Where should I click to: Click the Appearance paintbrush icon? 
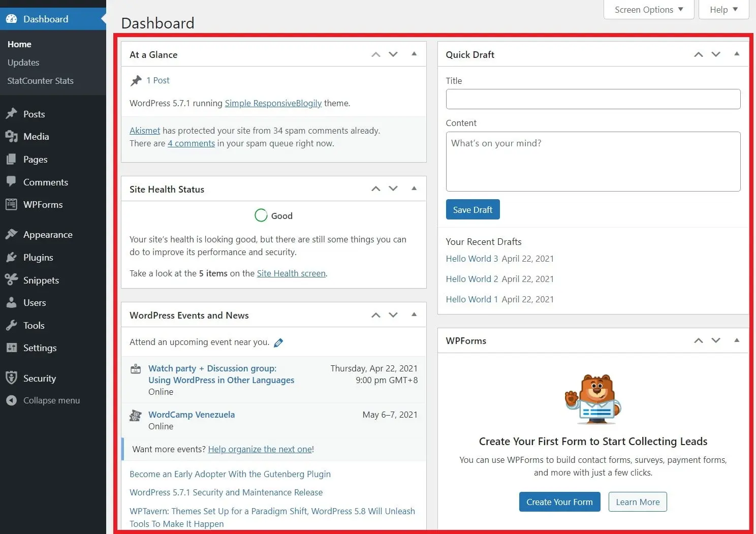tap(11, 234)
